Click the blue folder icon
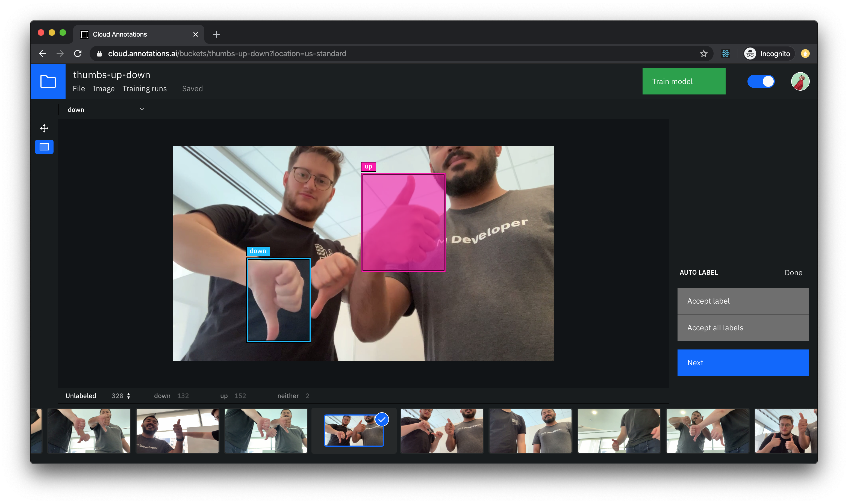848x504 pixels. (48, 82)
